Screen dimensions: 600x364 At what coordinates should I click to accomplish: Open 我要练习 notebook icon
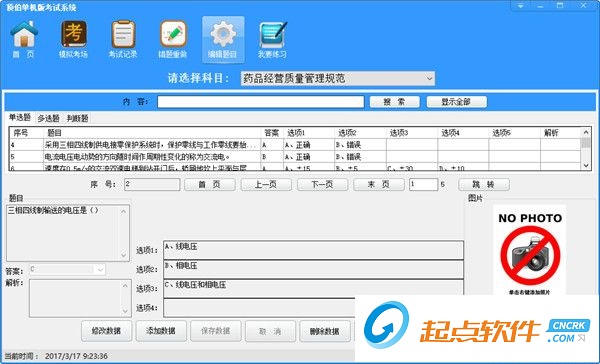pyautogui.click(x=272, y=39)
